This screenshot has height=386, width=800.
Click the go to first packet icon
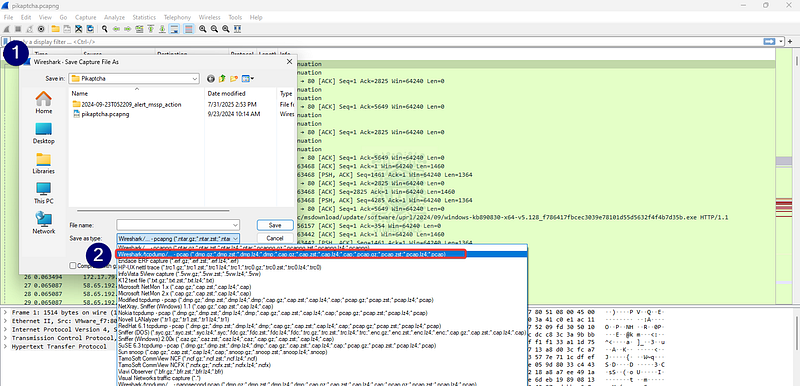[151, 29]
